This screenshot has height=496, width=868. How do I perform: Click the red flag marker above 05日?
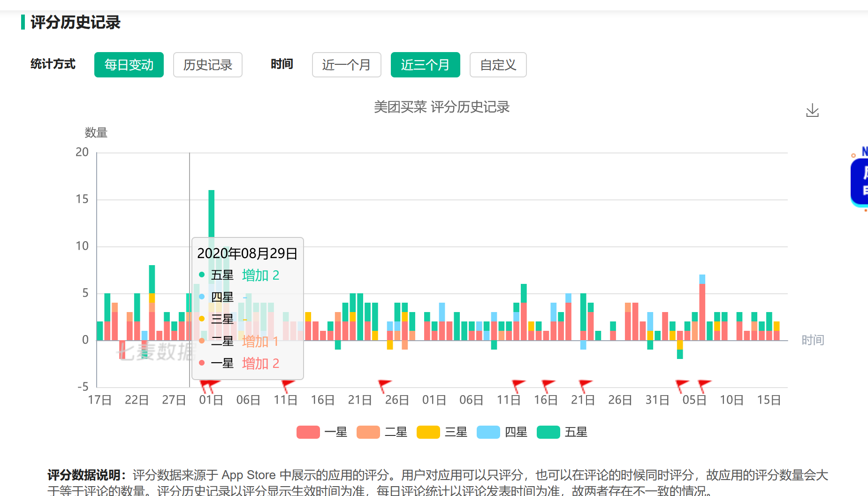[x=704, y=385]
